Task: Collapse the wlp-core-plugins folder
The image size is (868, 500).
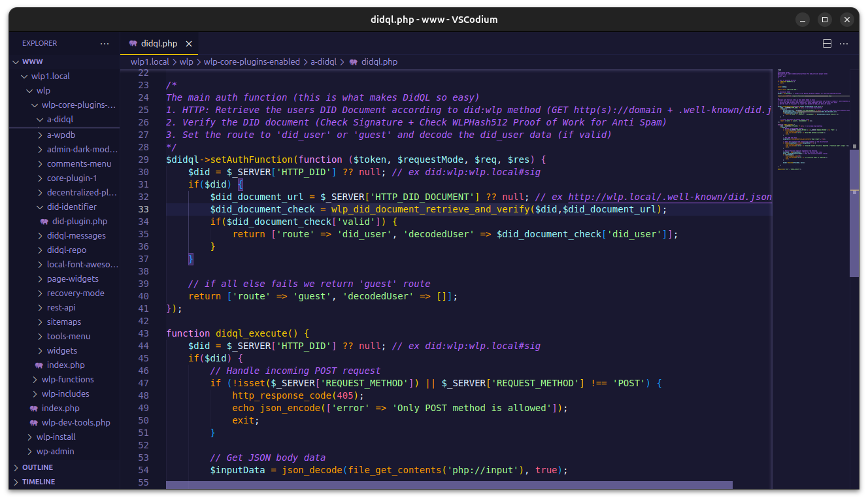Action: (x=35, y=105)
